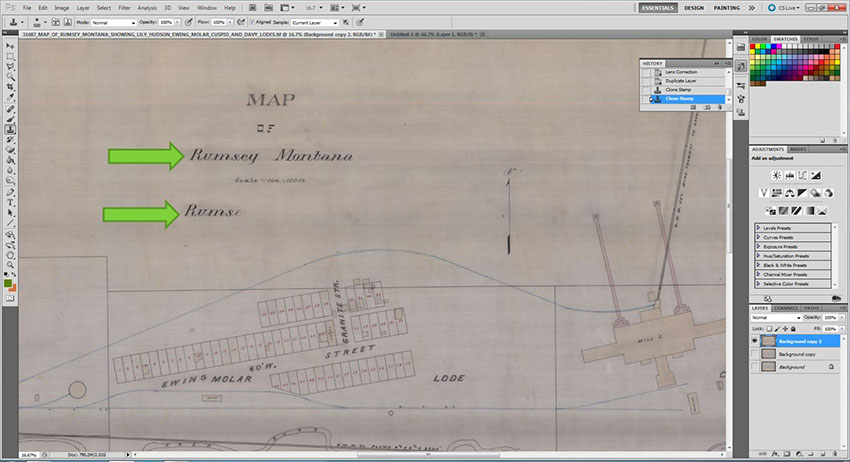Open the layer blend mode dropdown
Screen dimensions: 850x462
[x=775, y=317]
